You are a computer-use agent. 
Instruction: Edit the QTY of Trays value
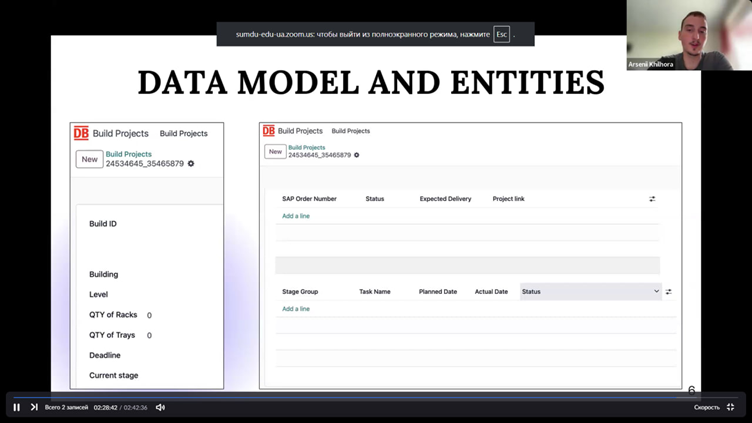click(x=149, y=335)
